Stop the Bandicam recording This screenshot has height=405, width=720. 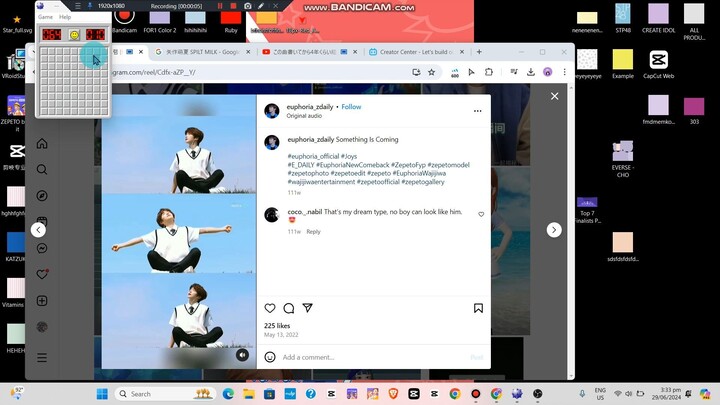tap(233, 6)
